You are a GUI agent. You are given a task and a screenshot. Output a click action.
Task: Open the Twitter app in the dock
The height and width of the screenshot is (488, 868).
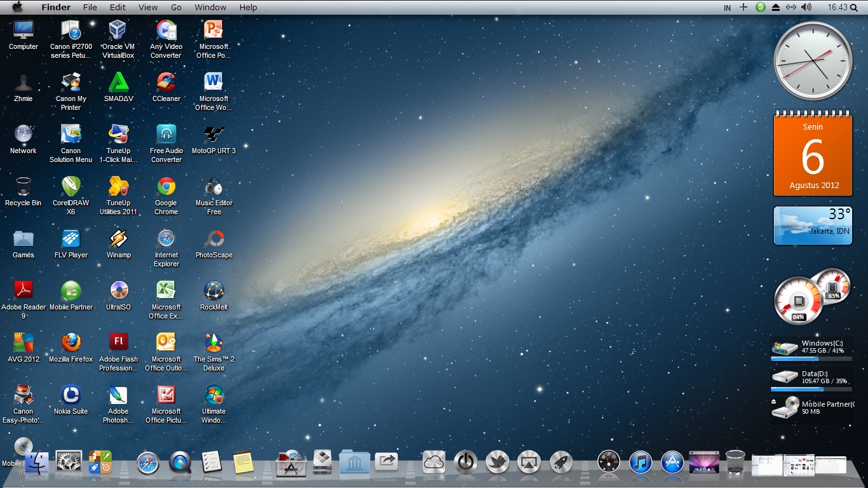tap(497, 462)
